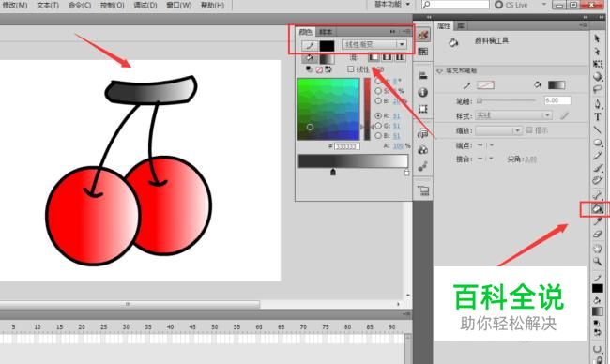Open the stroke Scale dropdown
This screenshot has width=610, height=364.
(x=498, y=130)
